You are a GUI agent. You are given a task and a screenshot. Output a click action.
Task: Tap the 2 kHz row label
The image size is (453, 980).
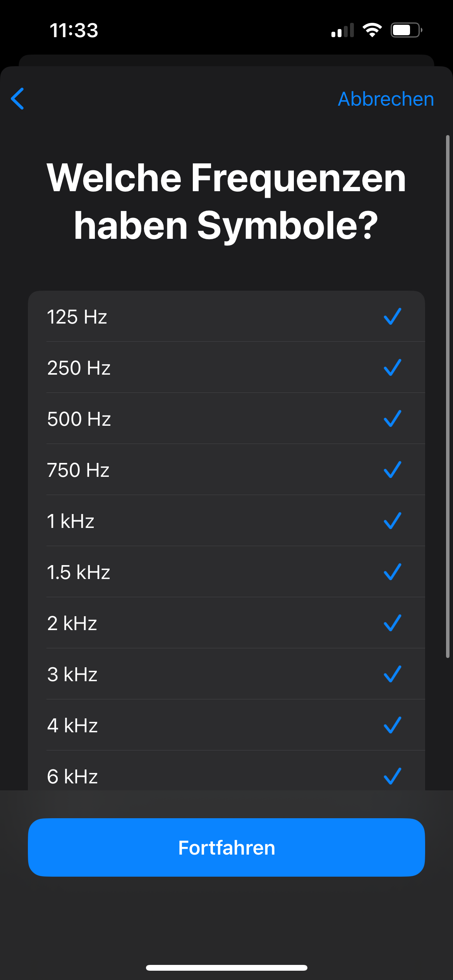tap(72, 624)
